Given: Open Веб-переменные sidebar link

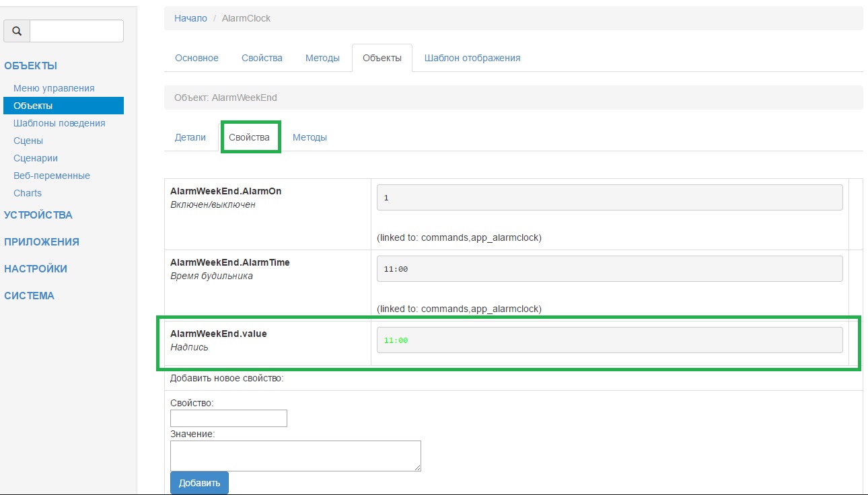Looking at the screenshot, I should (52, 176).
